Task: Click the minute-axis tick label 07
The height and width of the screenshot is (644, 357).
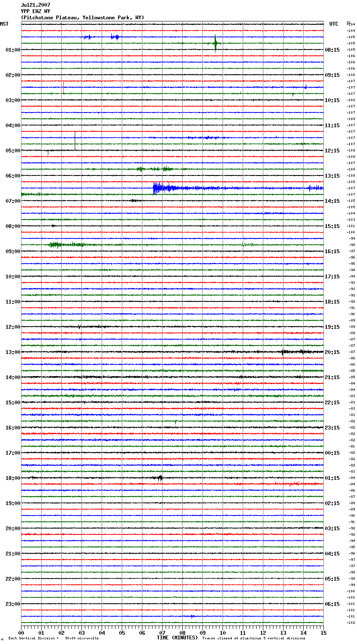Action: 162,633
